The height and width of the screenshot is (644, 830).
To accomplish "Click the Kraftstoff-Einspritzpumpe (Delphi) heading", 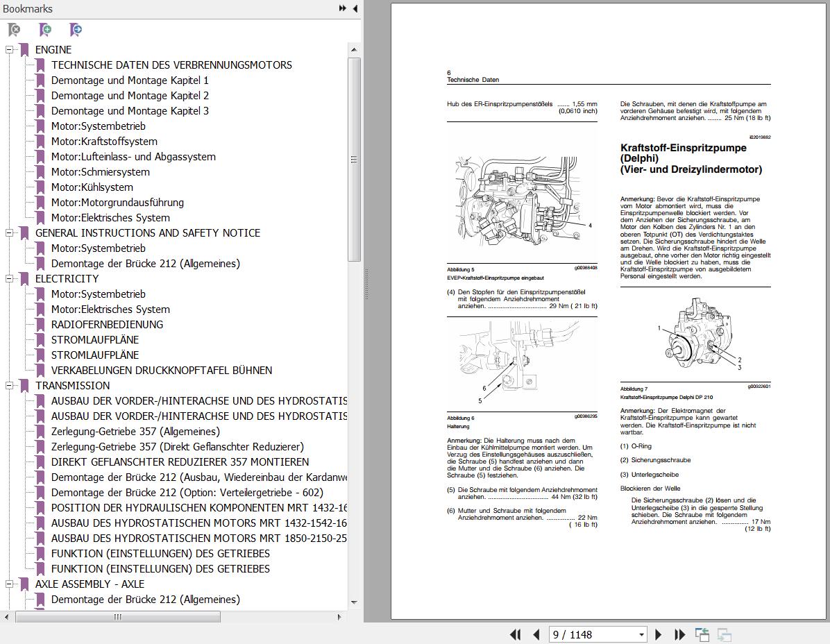I will [x=691, y=159].
